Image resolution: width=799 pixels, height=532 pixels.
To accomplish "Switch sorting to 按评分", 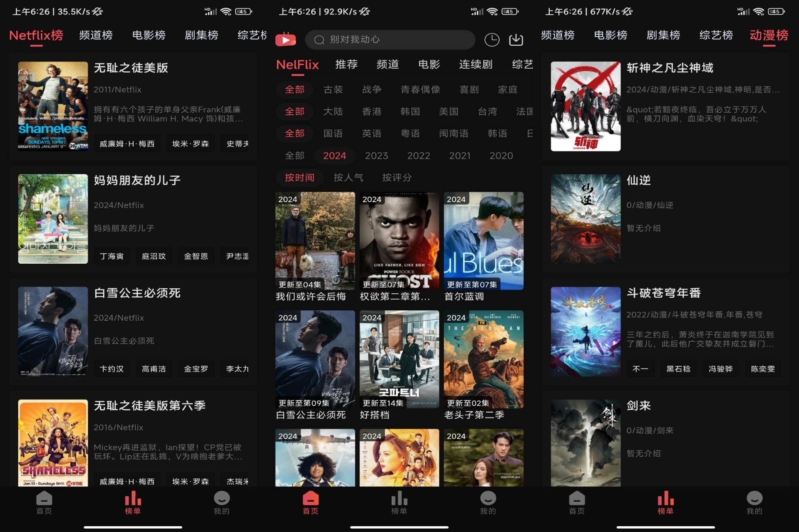I will click(x=397, y=178).
